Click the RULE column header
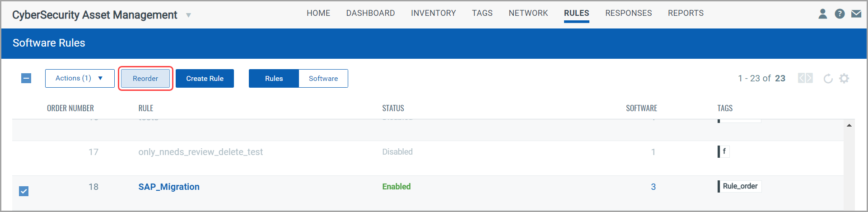 pos(146,108)
